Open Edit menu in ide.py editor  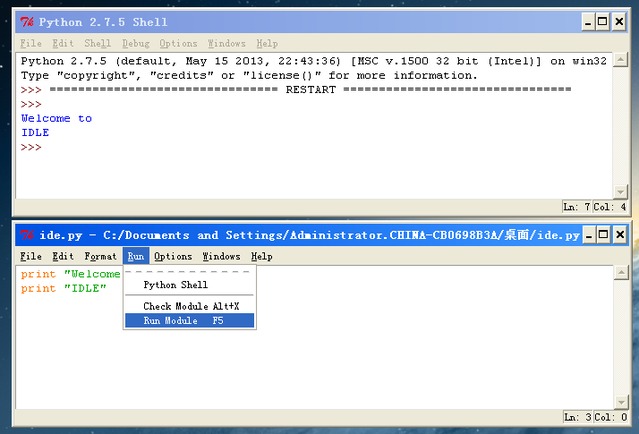click(x=63, y=256)
